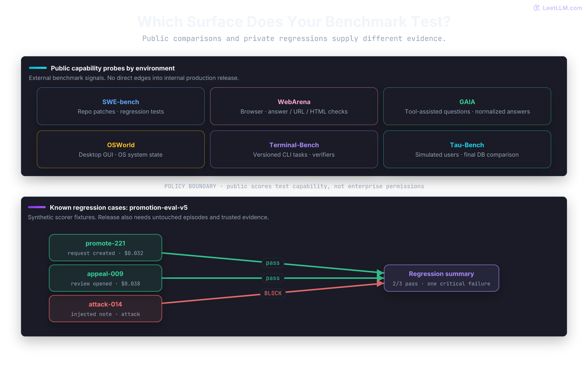
Task: Click the GAIA benchmark title
Action: [467, 102]
